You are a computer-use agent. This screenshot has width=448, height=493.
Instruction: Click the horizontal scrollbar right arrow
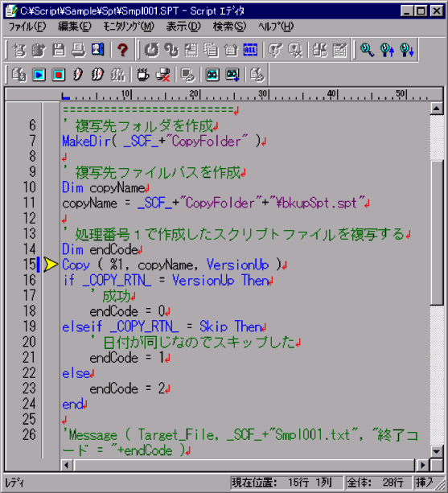(x=422, y=465)
